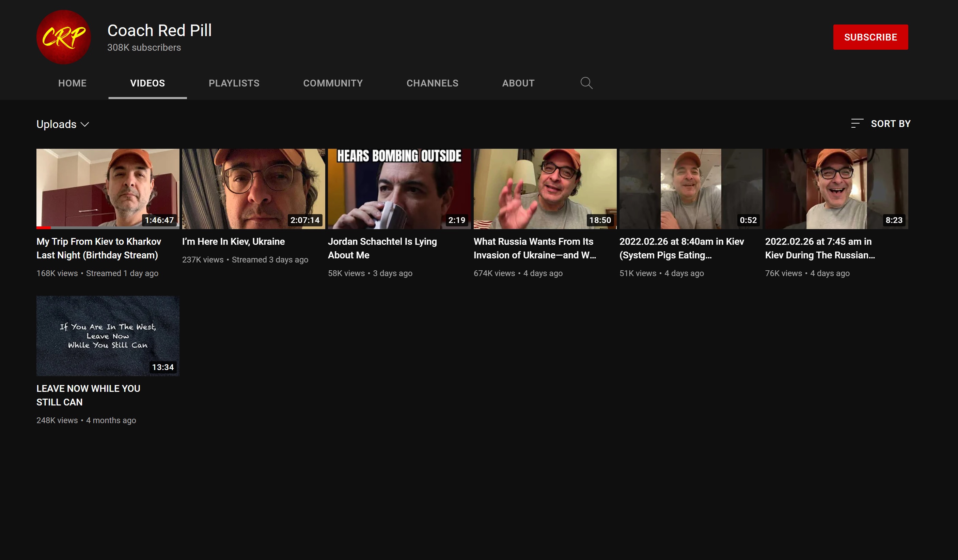The image size is (958, 560).
Task: Go to the Community tab
Action: (x=333, y=83)
